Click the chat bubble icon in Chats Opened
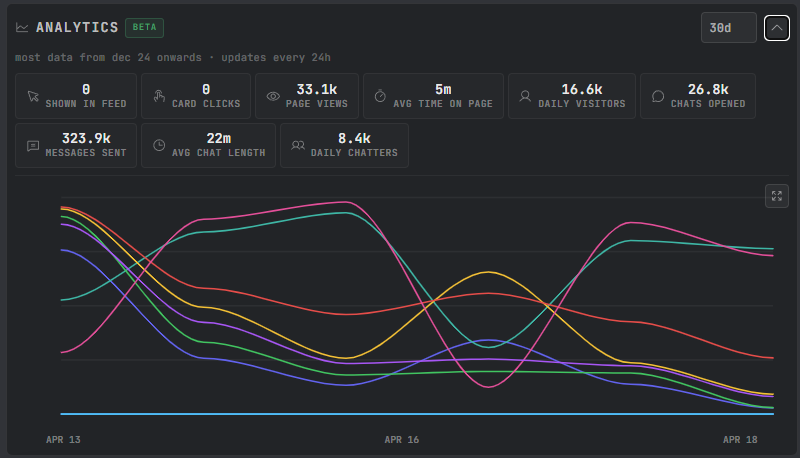This screenshot has height=458, width=800. 658,96
